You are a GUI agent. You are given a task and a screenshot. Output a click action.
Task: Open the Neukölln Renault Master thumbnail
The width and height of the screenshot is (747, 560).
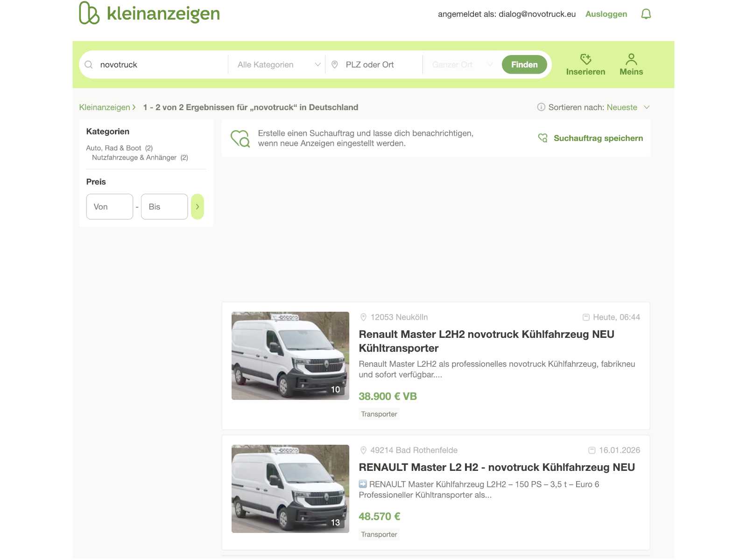290,356
